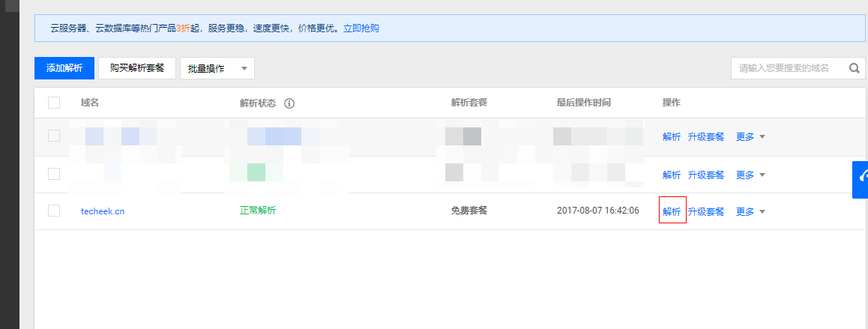Open the techeek.cn domain link
This screenshot has height=329, width=868.
(103, 211)
